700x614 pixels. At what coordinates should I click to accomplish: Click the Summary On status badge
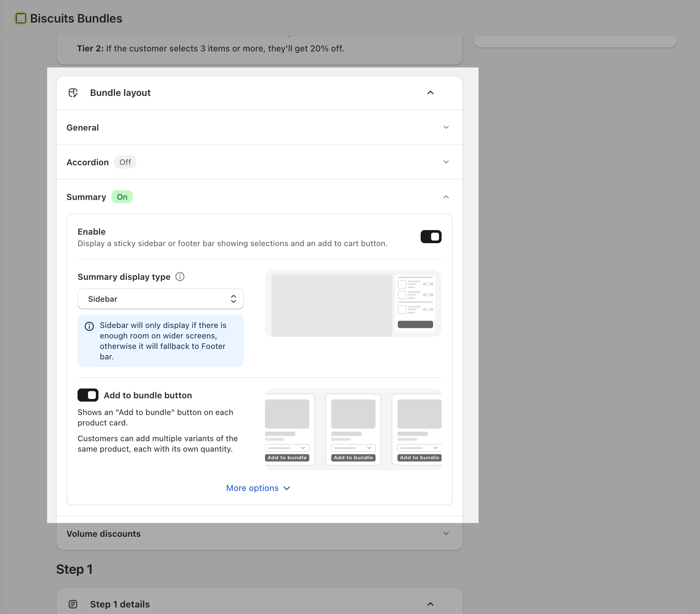pos(122,197)
